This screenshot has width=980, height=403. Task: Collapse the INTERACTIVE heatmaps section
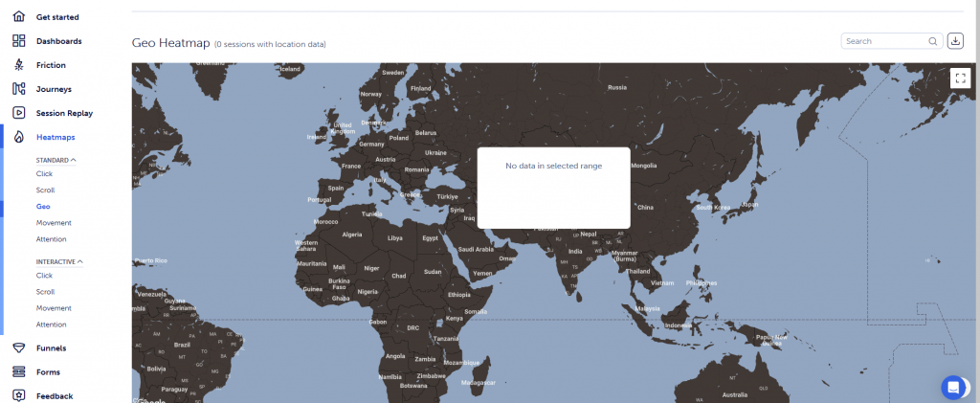[x=80, y=261]
